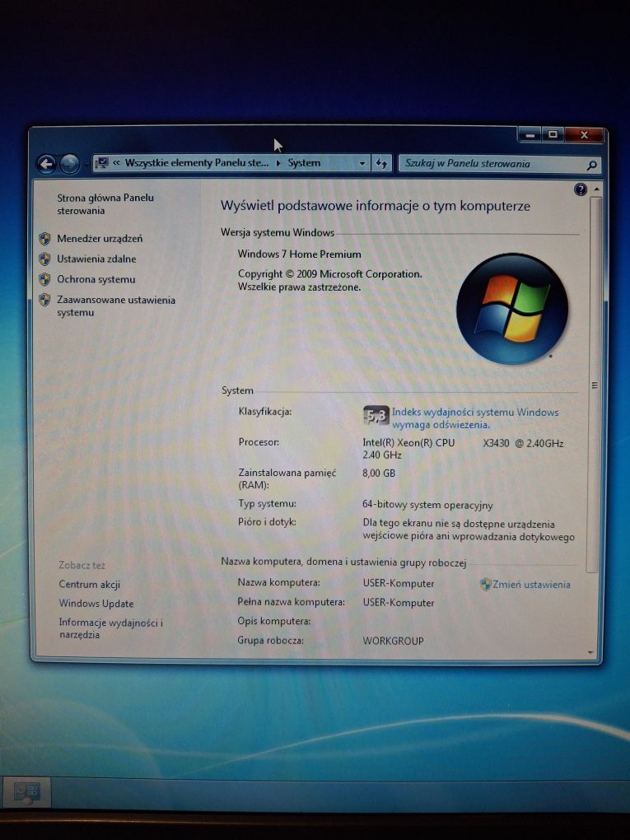Screen dimensions: 630x840
Task: Click USER-Komputer next to Pełna nazwa komputera
Action: 399,603
